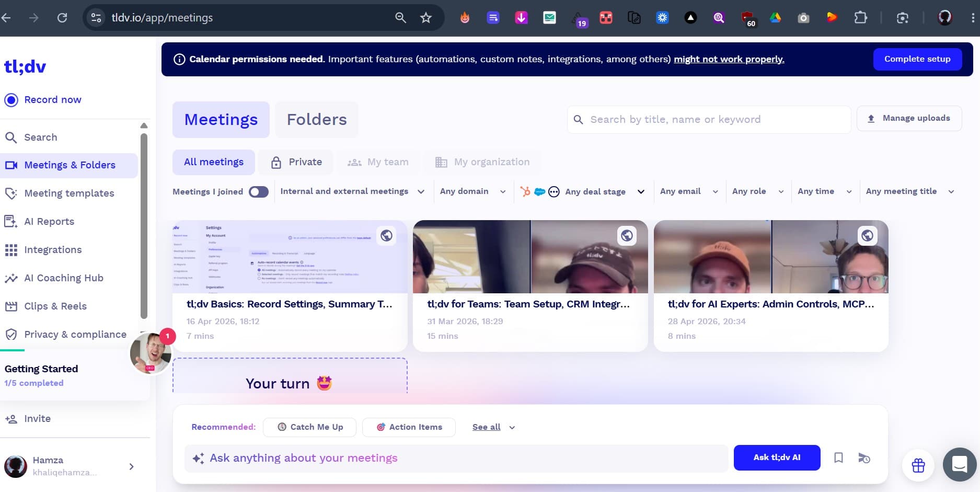Click the sidebar scrollbar
This screenshot has width=980, height=492.
tap(144, 225)
